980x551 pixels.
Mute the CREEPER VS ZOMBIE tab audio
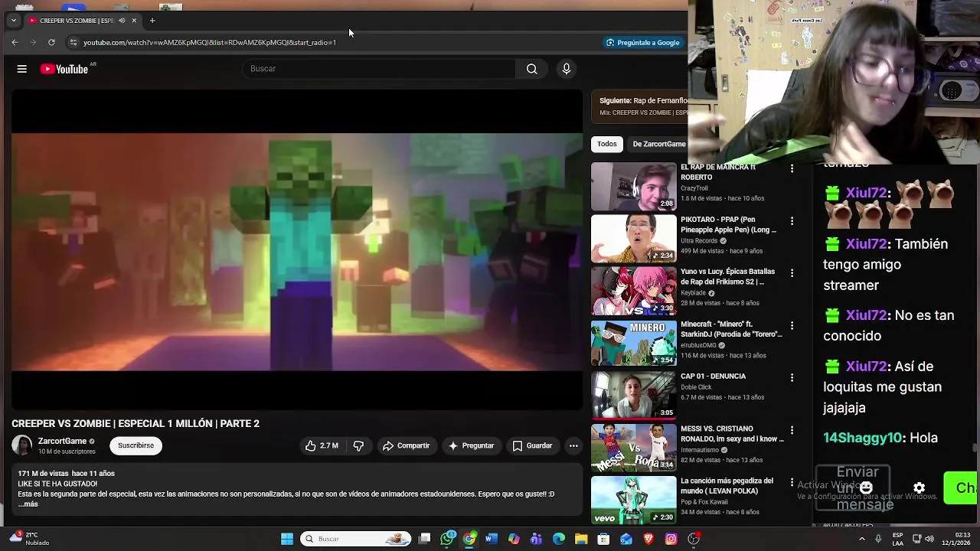[x=122, y=21]
